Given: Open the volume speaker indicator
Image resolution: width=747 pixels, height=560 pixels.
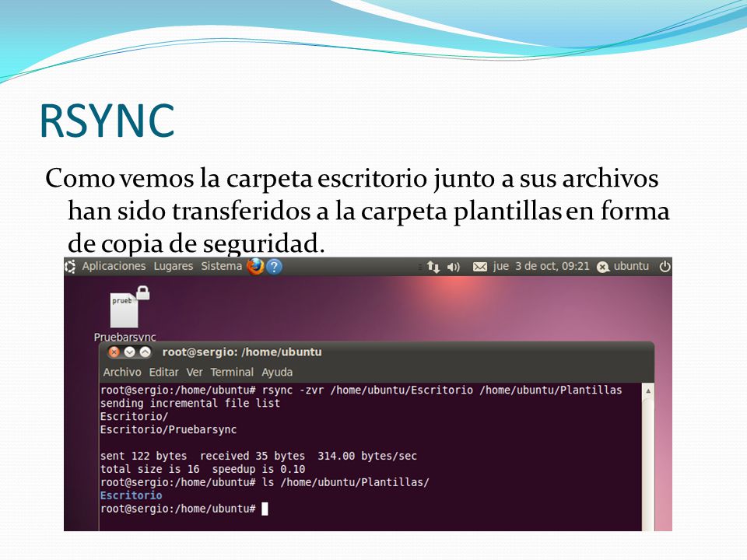Looking at the screenshot, I should (x=454, y=267).
